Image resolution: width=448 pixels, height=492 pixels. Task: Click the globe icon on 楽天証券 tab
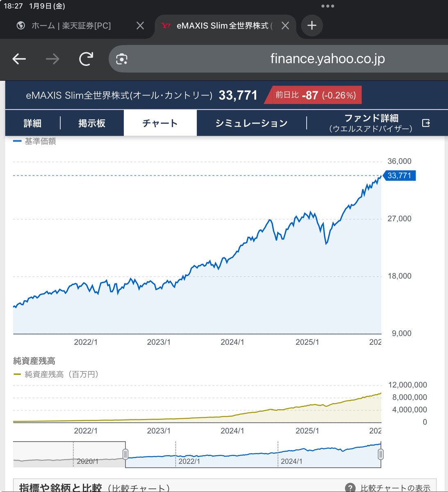click(20, 26)
